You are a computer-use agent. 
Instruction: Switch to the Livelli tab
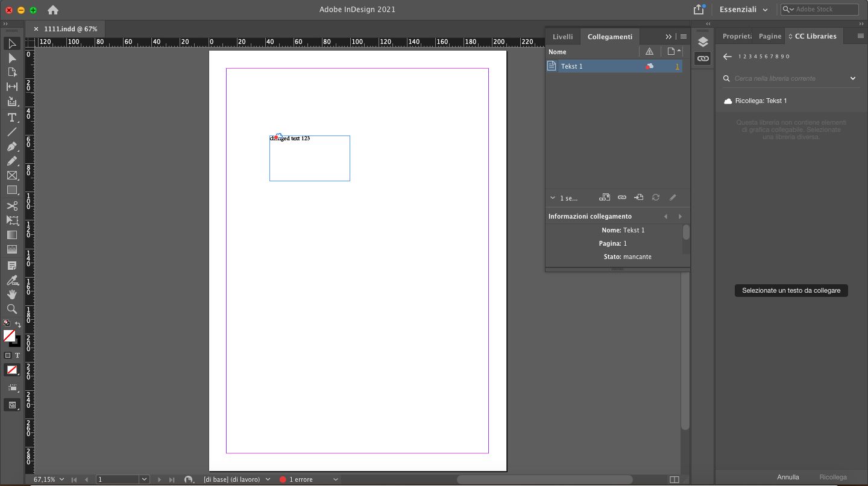[x=562, y=36]
